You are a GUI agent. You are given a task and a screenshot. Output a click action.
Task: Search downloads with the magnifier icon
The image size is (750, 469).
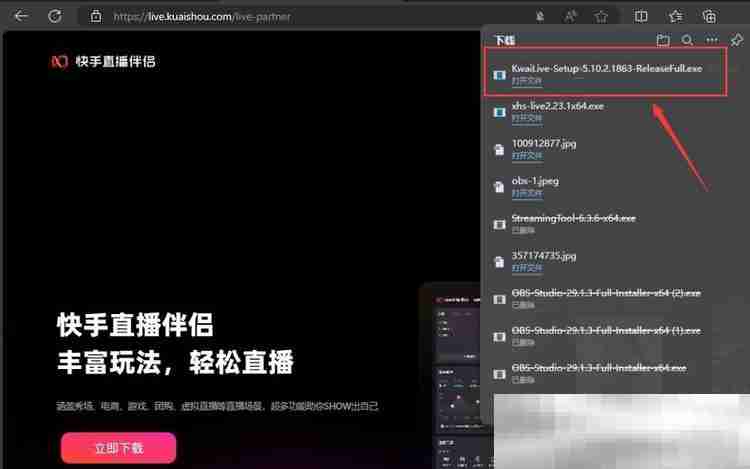point(687,40)
